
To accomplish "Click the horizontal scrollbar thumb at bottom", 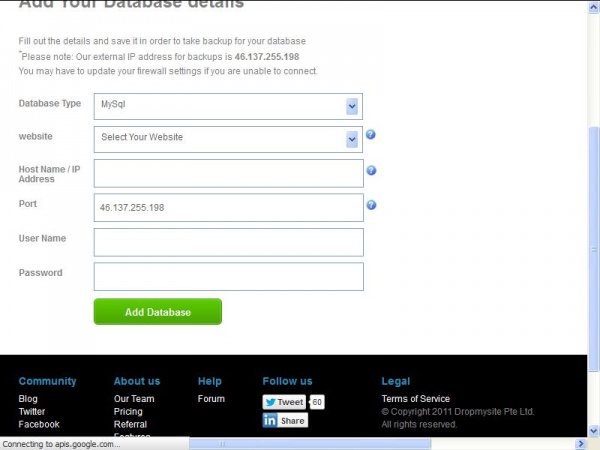I will (310, 444).
